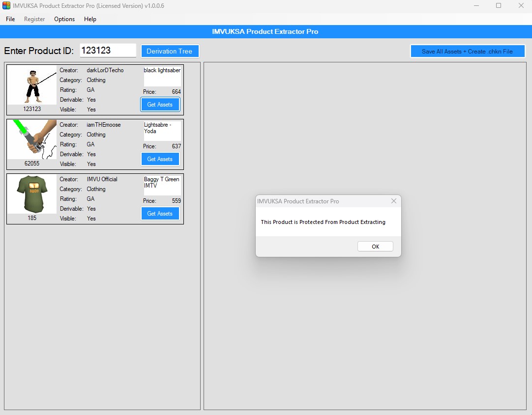Click product ID 185 under thumbnail
Viewport: 532px width, 415px height.
32,218
